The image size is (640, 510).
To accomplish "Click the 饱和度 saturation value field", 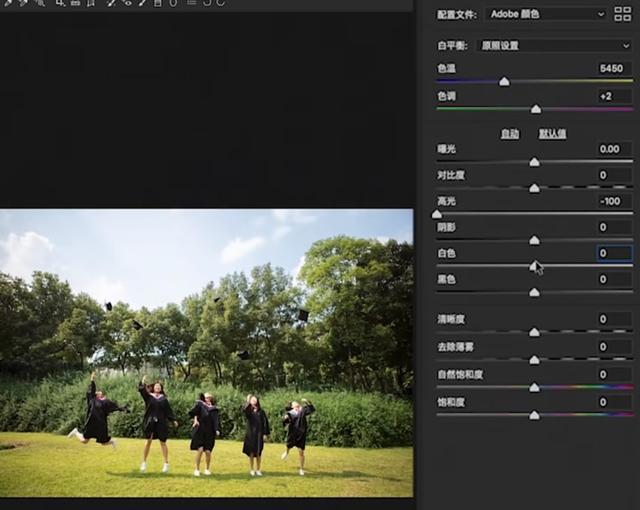I will (614, 401).
